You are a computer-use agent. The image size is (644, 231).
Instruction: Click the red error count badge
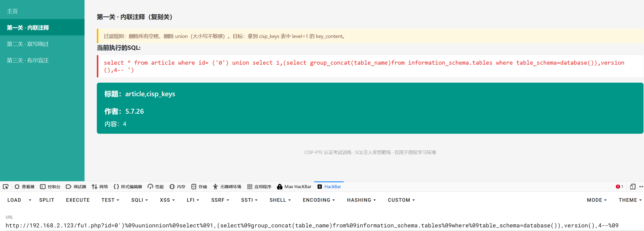click(x=619, y=187)
